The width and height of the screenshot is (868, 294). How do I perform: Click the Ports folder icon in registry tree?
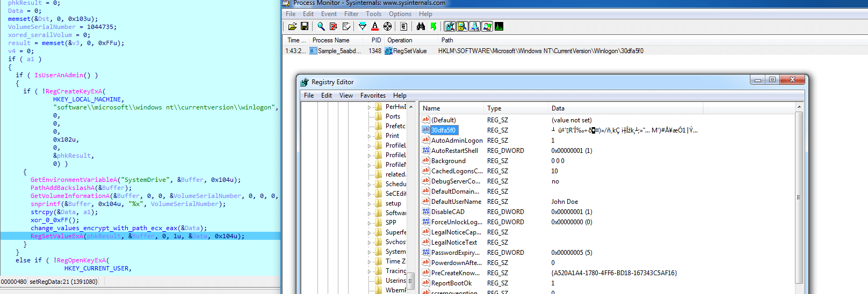point(379,116)
